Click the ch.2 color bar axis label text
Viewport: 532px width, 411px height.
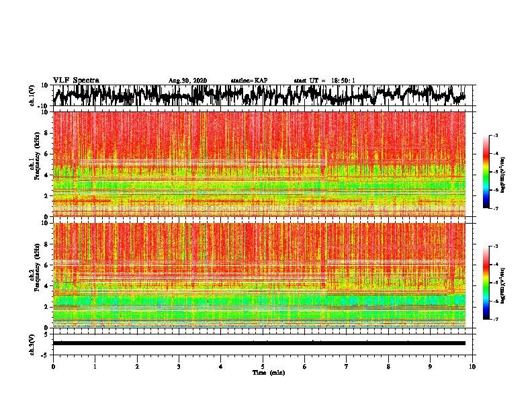(x=503, y=285)
